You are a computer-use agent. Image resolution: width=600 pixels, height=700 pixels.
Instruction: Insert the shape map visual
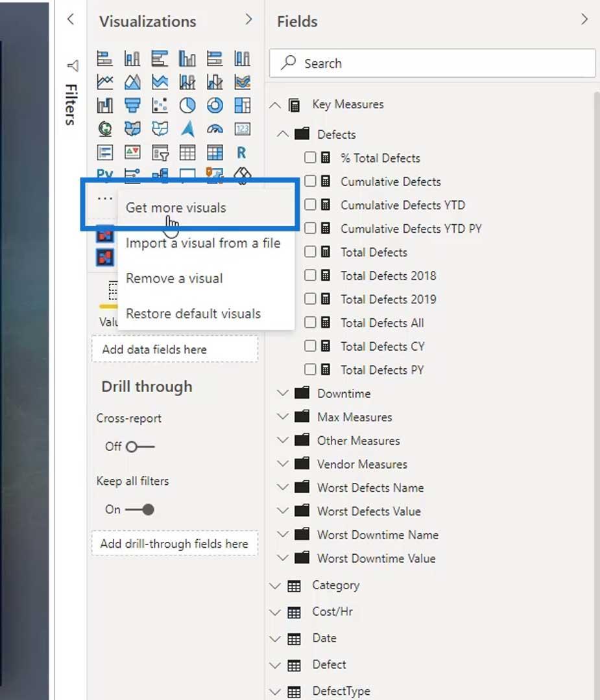click(x=160, y=129)
